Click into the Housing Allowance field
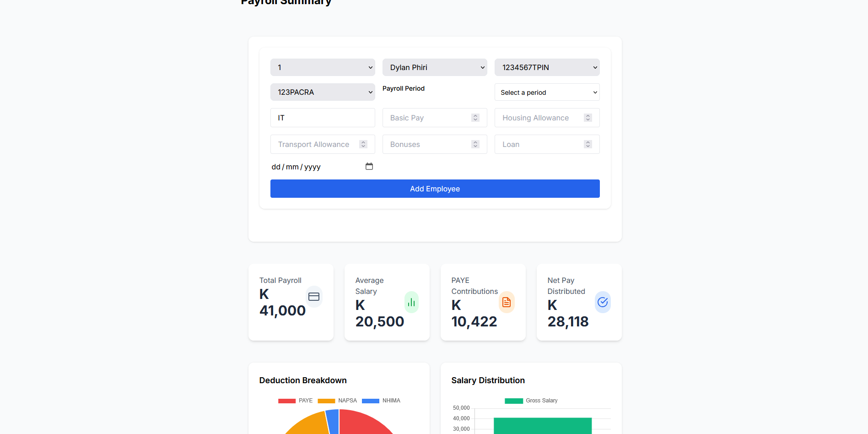 (547, 118)
